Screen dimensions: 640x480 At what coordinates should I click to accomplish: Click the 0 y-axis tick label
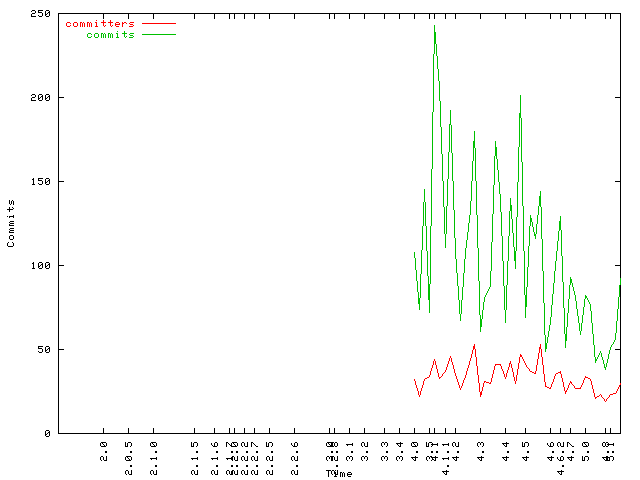[x=48, y=434]
